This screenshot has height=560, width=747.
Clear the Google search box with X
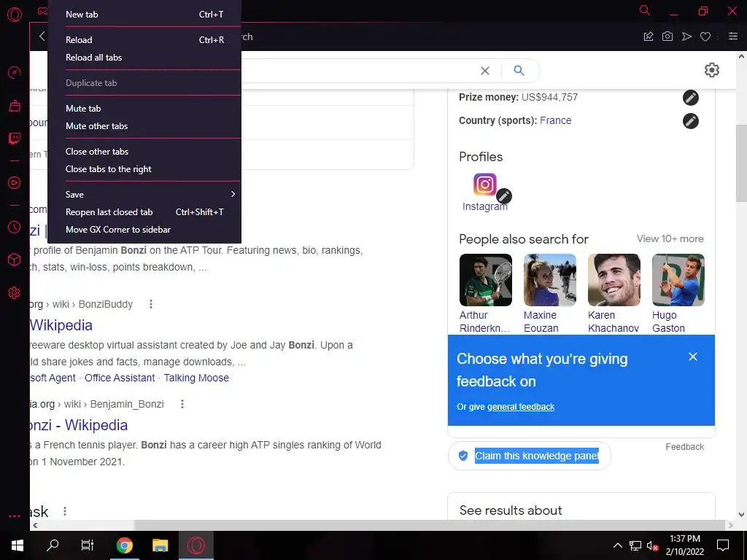click(485, 71)
